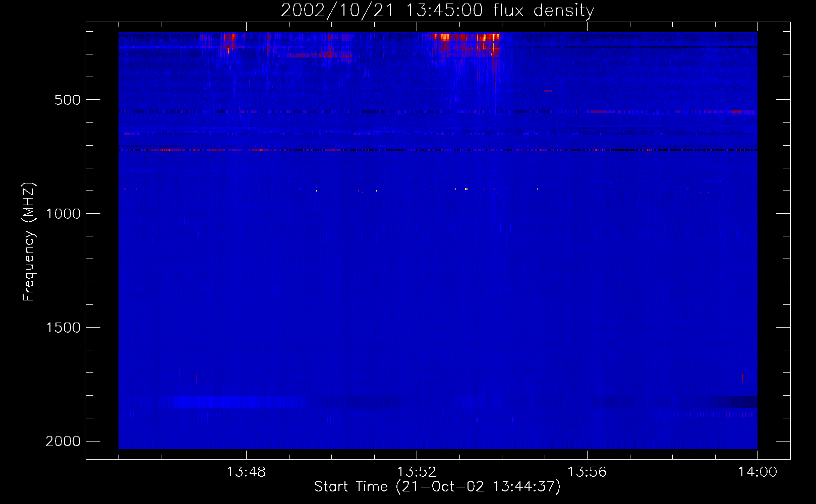816x504 pixels.
Task: Click the 500 frequency tick label
Action: coord(68,100)
